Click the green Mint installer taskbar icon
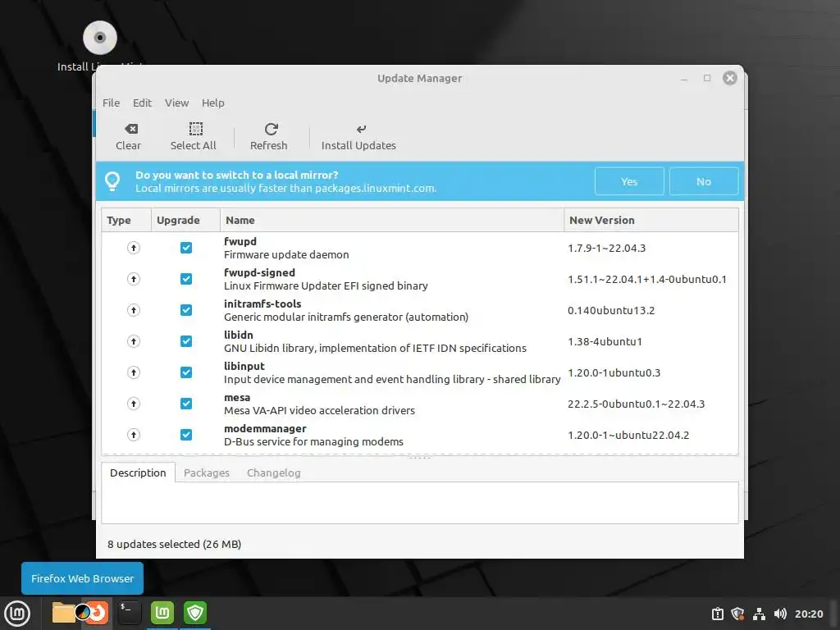Viewport: 840px width, 630px height. click(162, 612)
